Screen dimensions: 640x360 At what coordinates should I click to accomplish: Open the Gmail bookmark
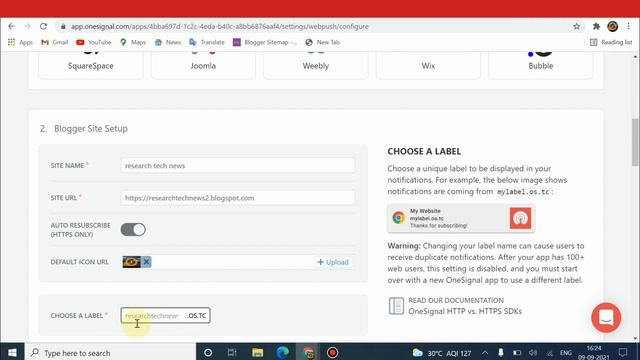coord(55,42)
